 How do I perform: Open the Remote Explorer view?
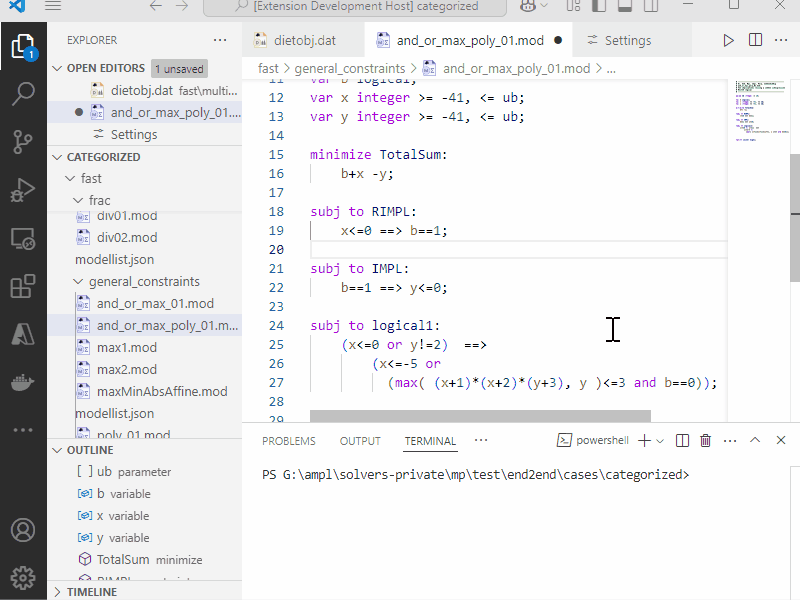(23, 238)
